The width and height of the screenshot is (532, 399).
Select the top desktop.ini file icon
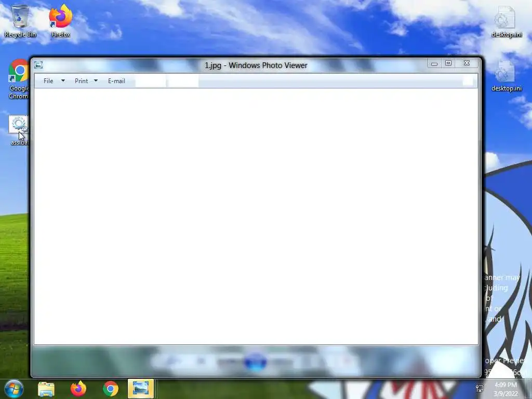(506, 22)
